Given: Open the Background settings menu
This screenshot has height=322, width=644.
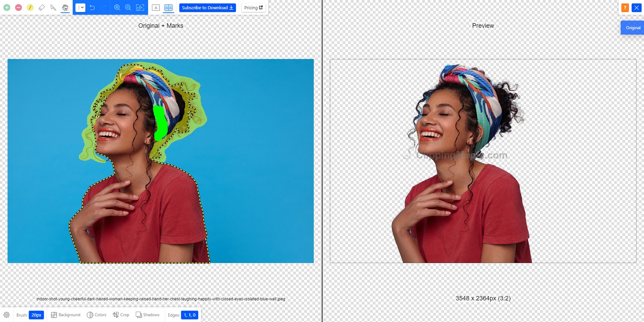Looking at the screenshot, I should pos(66,315).
